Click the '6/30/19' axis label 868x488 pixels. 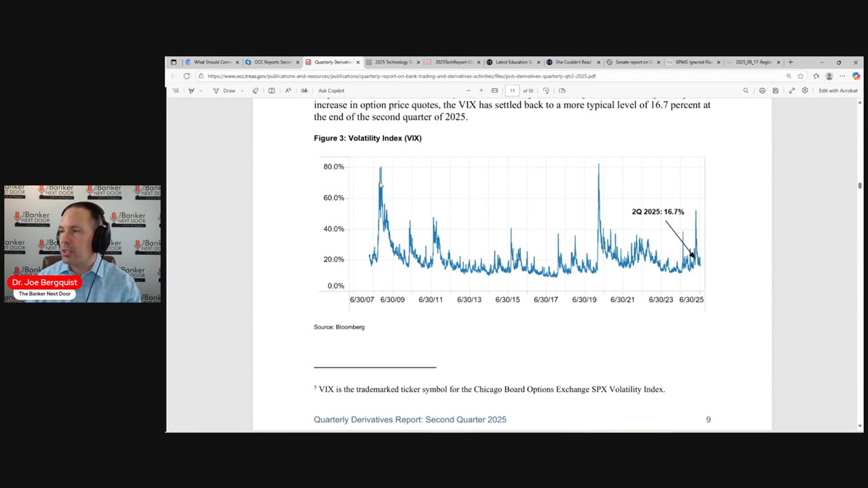584,299
